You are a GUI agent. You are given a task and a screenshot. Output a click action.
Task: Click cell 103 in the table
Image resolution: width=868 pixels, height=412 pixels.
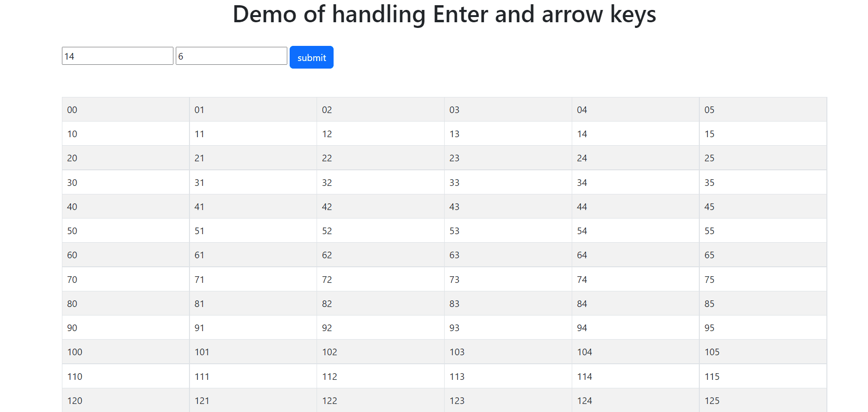coord(507,351)
